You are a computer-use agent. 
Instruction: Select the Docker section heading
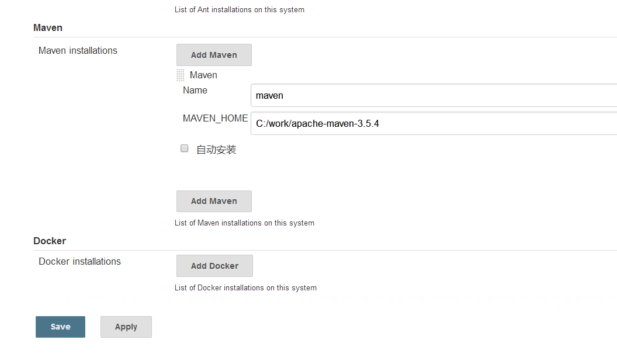pyautogui.click(x=50, y=241)
